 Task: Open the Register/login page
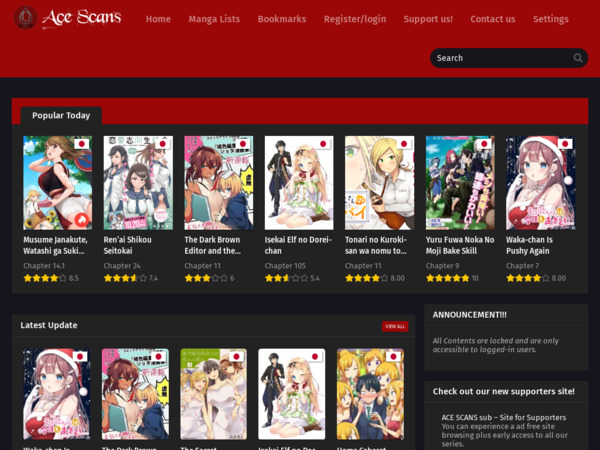pyautogui.click(x=355, y=19)
